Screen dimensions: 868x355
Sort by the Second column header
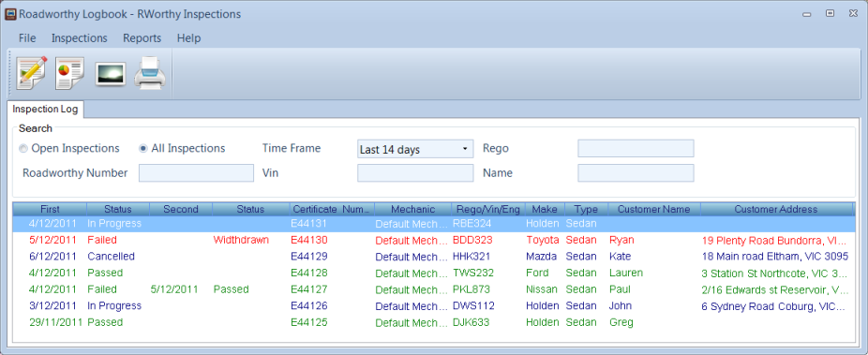pyautogui.click(x=181, y=210)
